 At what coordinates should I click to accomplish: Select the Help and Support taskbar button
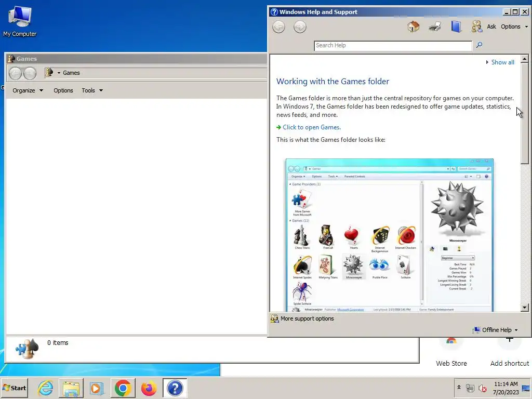pyautogui.click(x=175, y=388)
